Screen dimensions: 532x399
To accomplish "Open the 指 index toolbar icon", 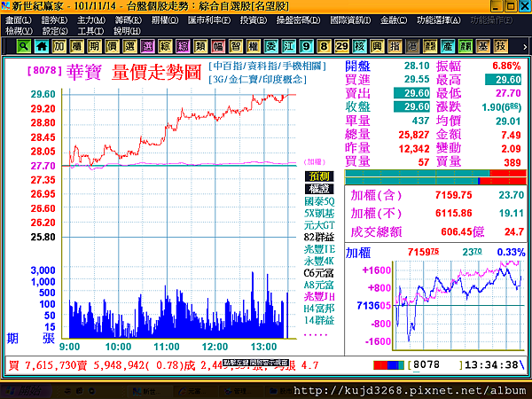I will [x=395, y=46].
